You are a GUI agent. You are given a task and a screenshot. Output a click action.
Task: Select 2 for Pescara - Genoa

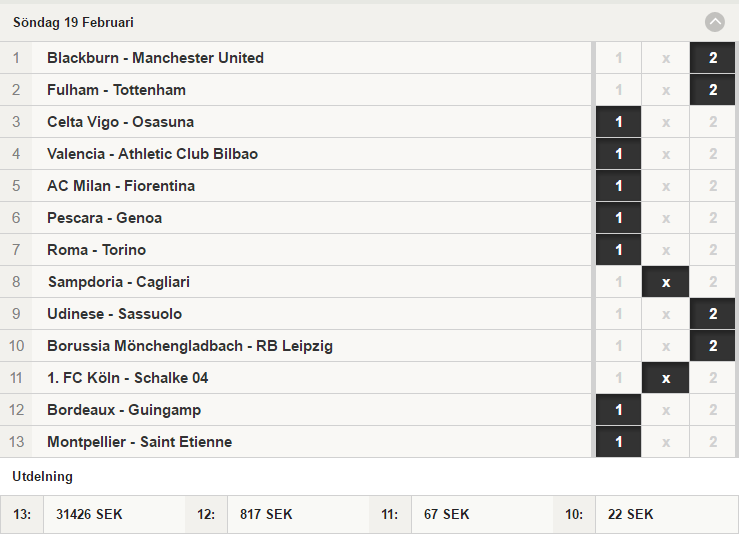point(713,218)
